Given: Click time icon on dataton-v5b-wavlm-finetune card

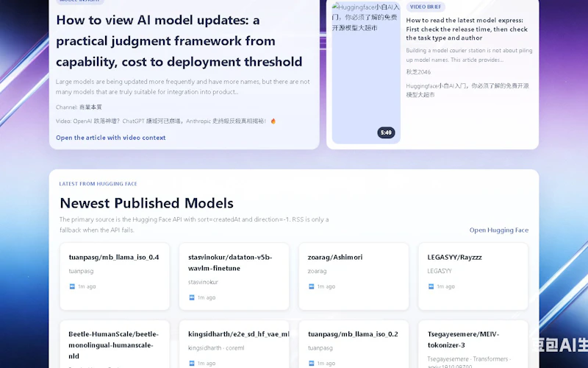Looking at the screenshot, I should tap(192, 297).
